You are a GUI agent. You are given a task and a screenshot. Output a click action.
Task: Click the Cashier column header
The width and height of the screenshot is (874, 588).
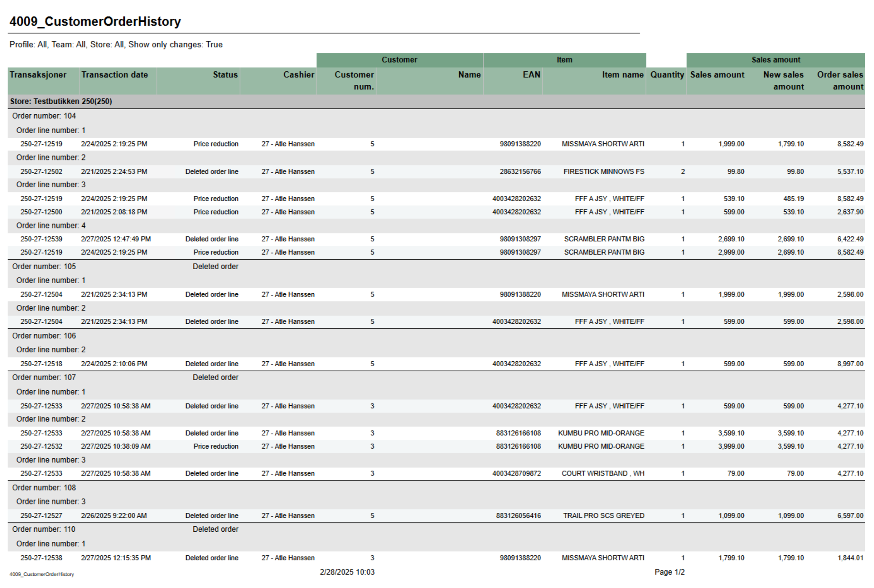[298, 75]
